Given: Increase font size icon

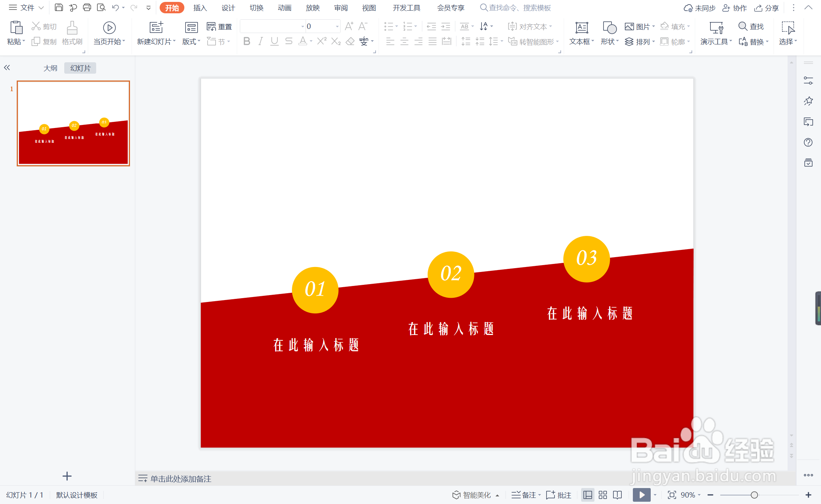Looking at the screenshot, I should pyautogui.click(x=349, y=26).
